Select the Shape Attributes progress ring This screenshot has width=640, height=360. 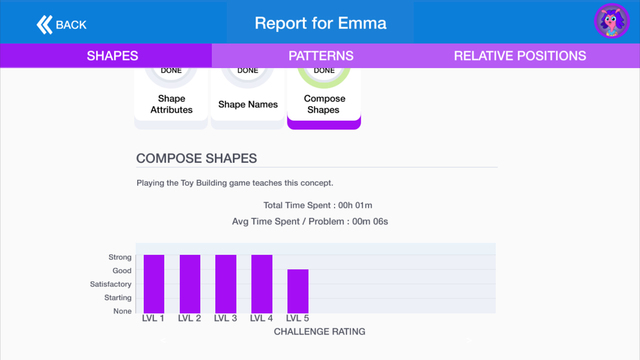(171, 77)
